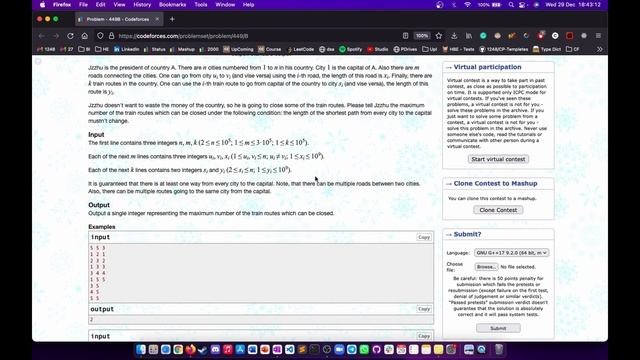Image resolution: width=640 pixels, height=360 pixels.
Task: Expand the Type Dict bookmark folder
Action: pos(547,49)
